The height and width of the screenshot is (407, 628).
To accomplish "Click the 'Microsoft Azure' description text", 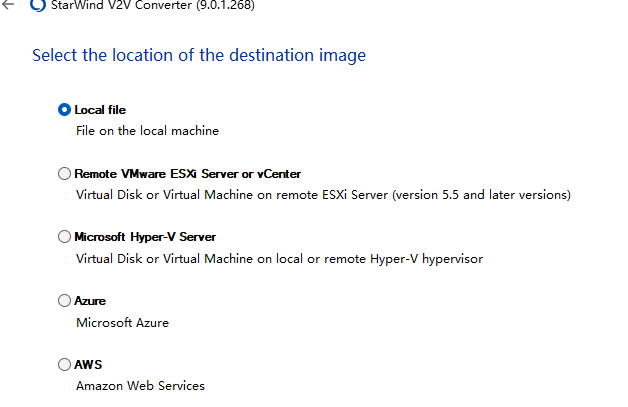I will click(x=122, y=322).
